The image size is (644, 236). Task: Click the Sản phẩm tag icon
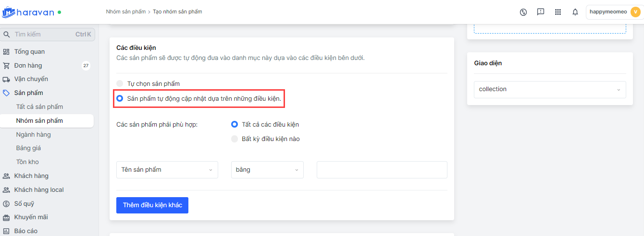[x=6, y=93]
